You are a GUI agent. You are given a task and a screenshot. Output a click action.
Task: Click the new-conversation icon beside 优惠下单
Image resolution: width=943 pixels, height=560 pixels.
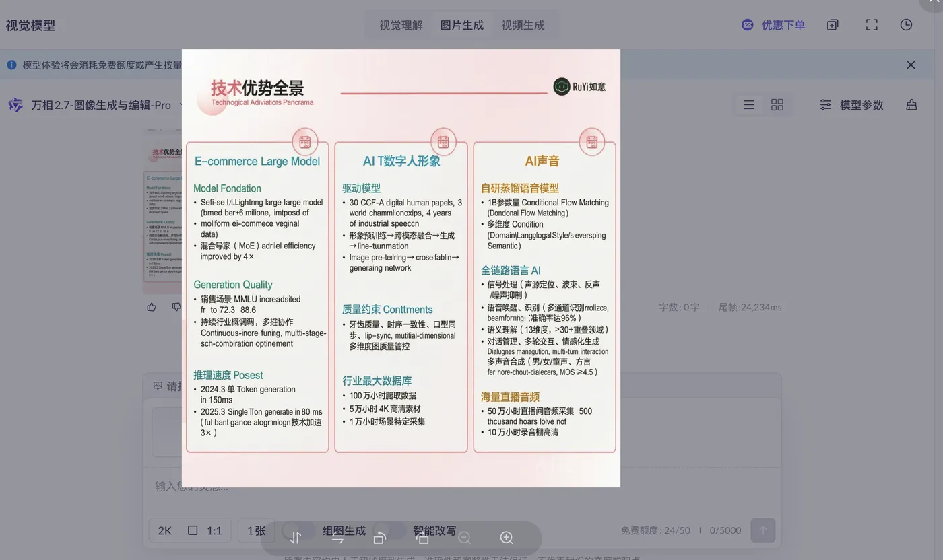tap(833, 25)
